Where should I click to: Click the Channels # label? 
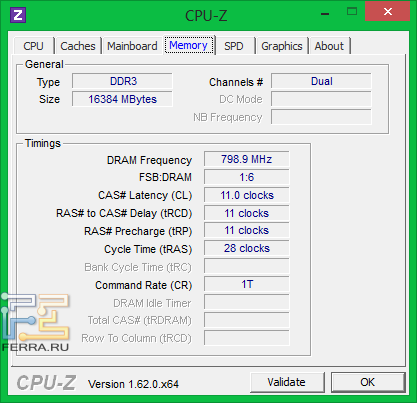coord(236,82)
